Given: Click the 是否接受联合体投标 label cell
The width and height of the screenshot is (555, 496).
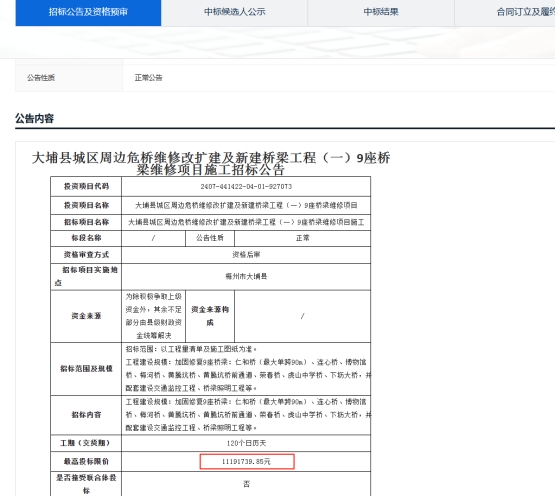Looking at the screenshot, I should click(x=86, y=484).
